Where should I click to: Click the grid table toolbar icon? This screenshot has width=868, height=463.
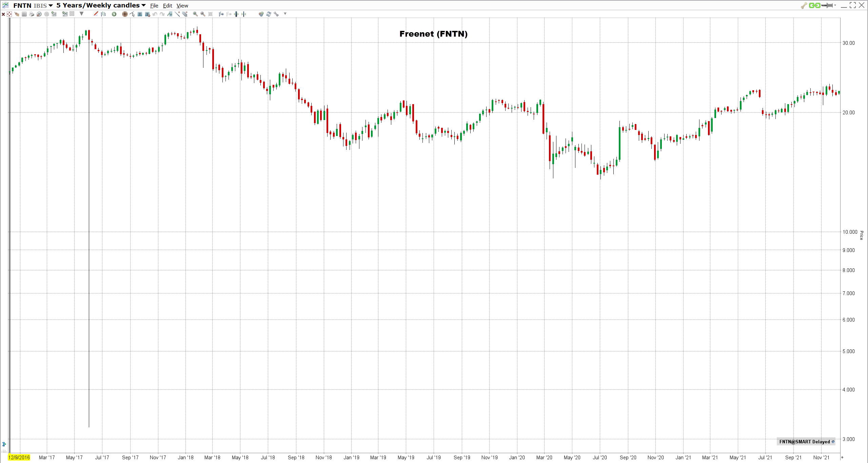[x=24, y=14]
